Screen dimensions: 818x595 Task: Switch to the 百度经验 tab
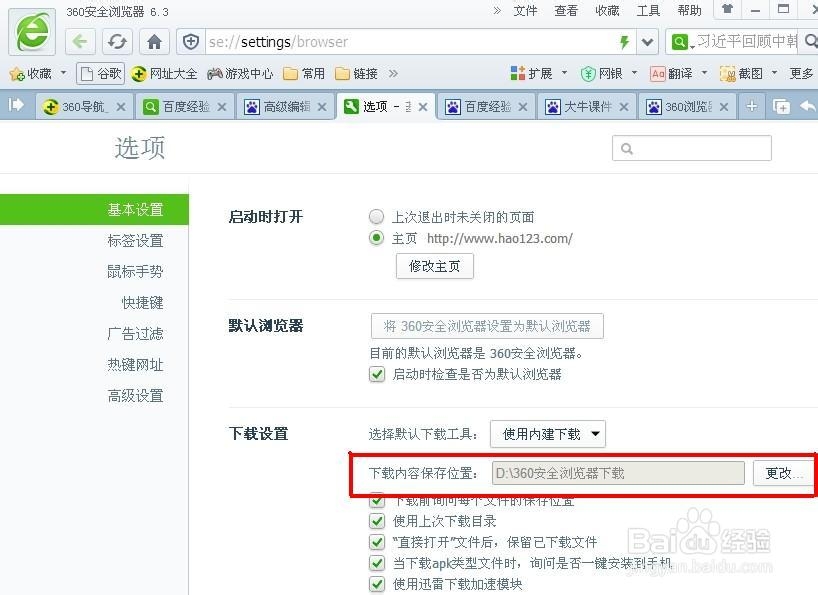click(185, 105)
